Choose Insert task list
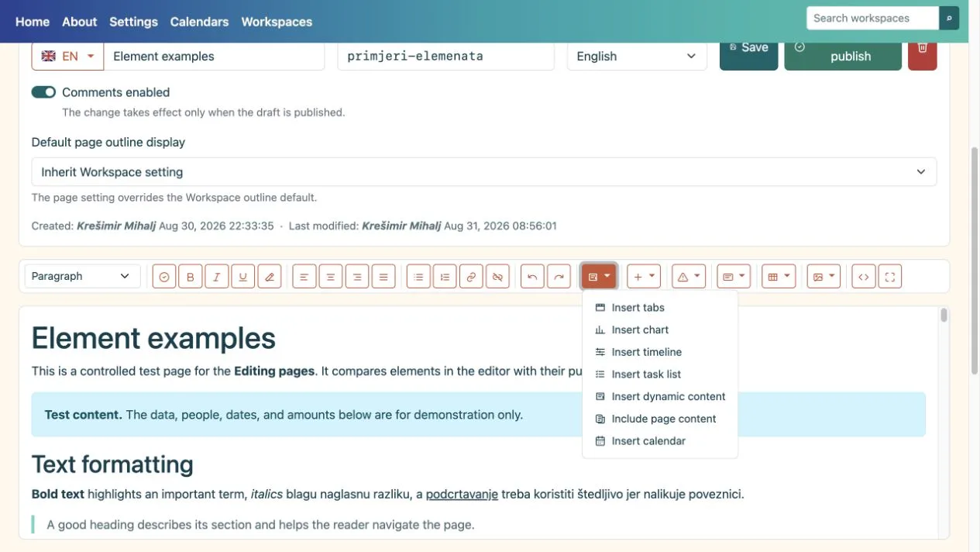 660,374
